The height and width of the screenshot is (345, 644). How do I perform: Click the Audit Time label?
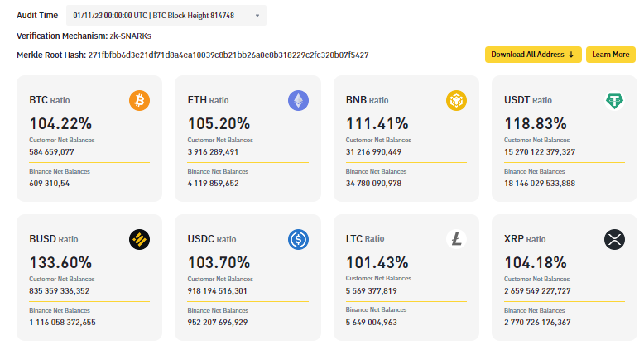[37, 16]
